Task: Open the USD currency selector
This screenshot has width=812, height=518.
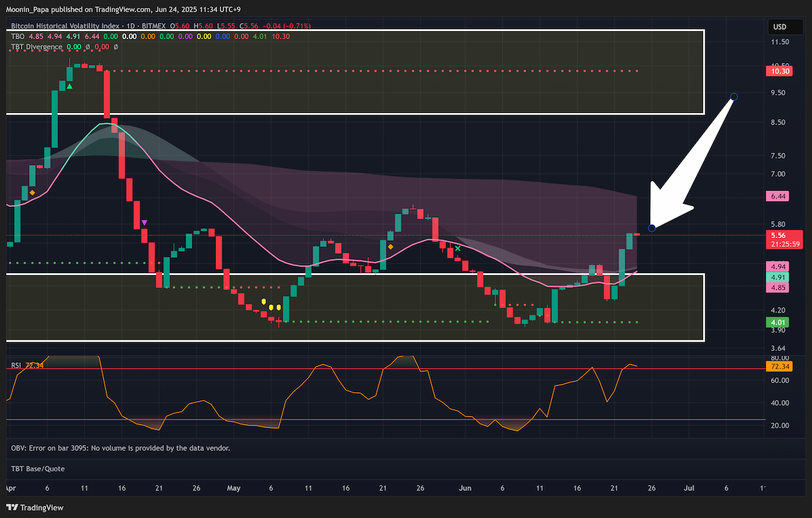Action: [x=780, y=27]
